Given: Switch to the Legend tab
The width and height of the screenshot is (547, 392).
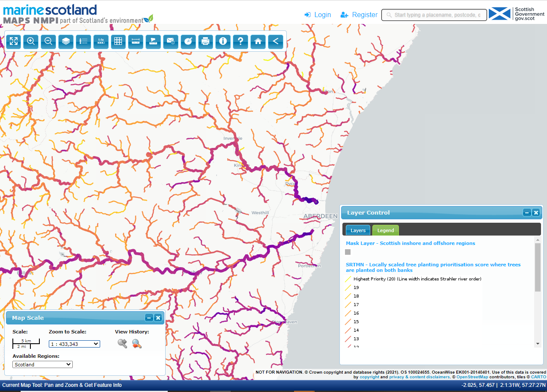Looking at the screenshot, I should [385, 230].
